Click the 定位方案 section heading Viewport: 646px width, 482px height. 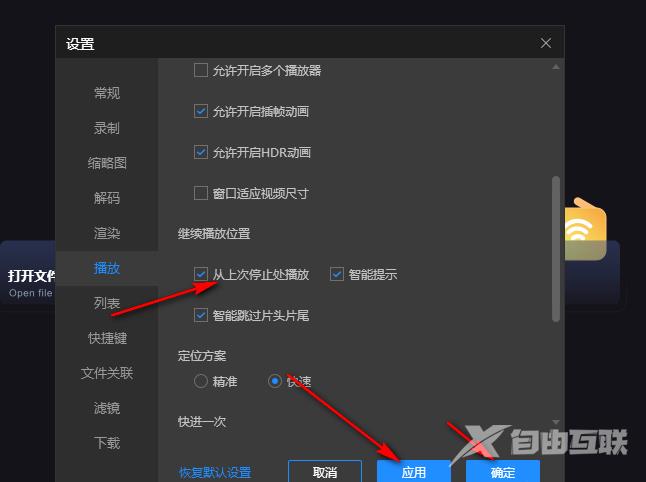(202, 356)
